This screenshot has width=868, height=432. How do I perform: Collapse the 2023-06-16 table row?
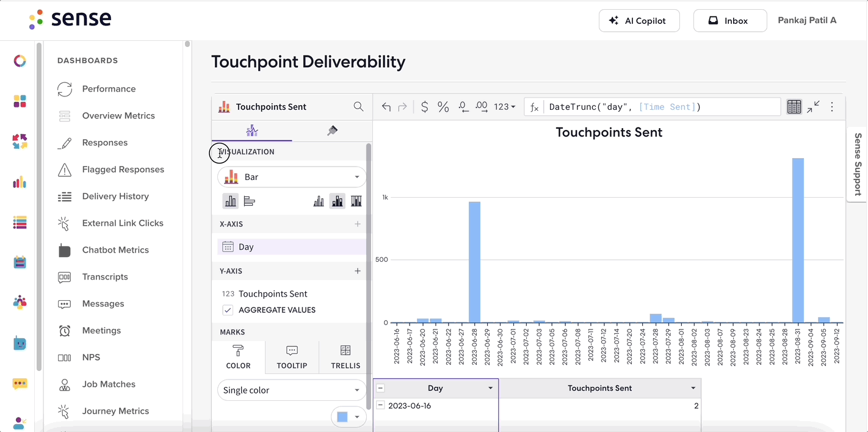point(380,405)
